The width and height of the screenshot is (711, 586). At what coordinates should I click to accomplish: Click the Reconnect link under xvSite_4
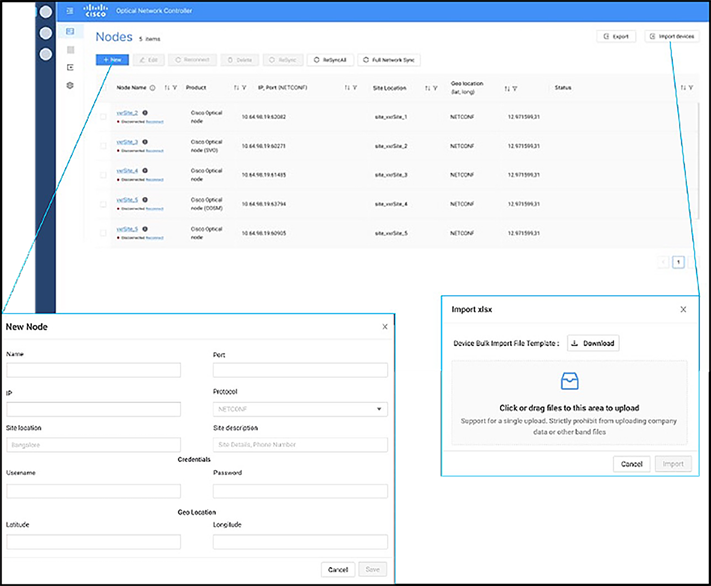point(155,180)
